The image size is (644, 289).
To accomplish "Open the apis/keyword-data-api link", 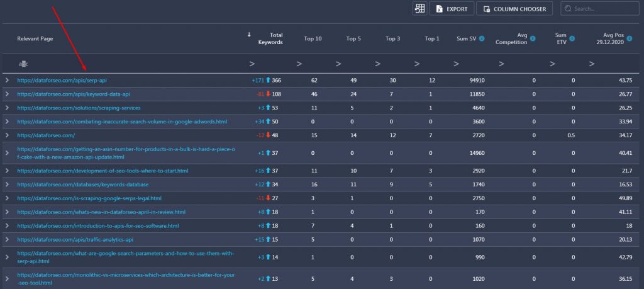I will [x=74, y=94].
